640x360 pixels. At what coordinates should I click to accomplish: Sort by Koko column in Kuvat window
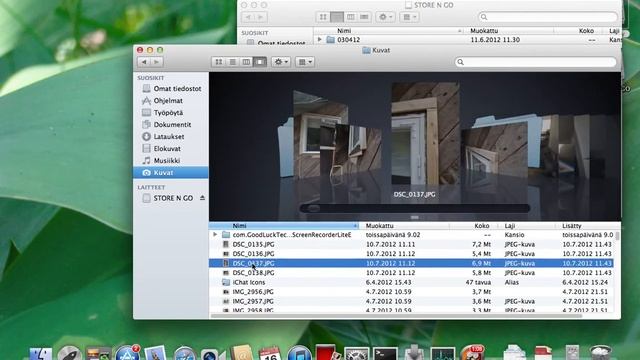tap(474, 226)
